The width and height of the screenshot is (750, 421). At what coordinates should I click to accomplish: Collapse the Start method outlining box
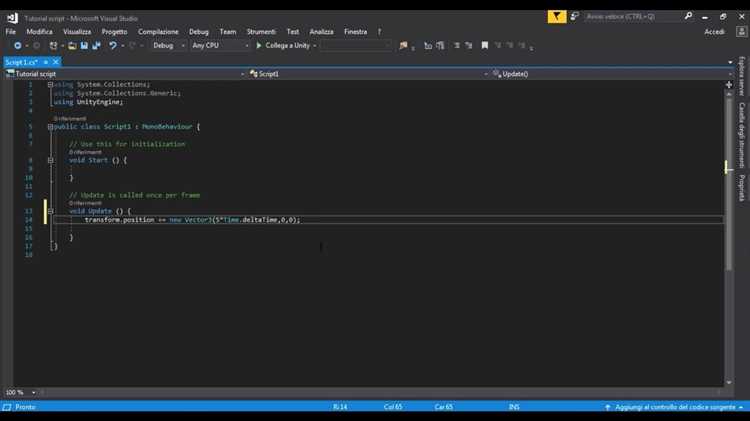coord(50,160)
